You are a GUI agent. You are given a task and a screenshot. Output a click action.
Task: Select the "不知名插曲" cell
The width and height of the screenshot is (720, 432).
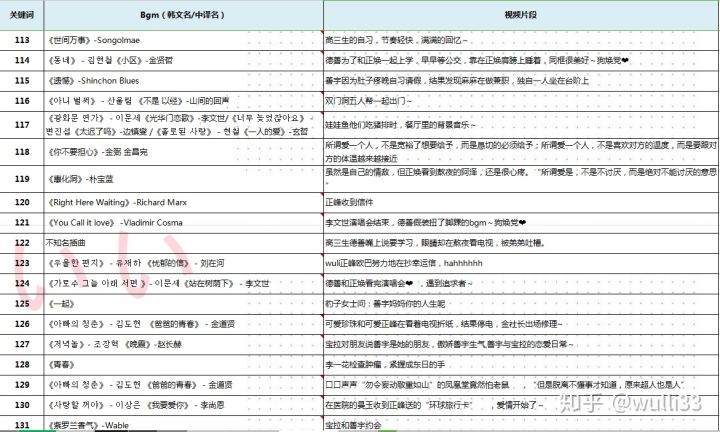tap(183, 243)
